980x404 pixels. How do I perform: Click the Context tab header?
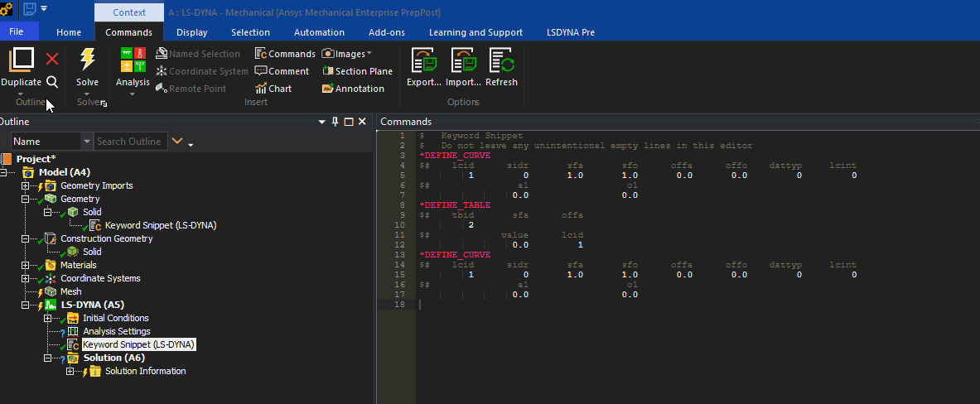pyautogui.click(x=129, y=12)
